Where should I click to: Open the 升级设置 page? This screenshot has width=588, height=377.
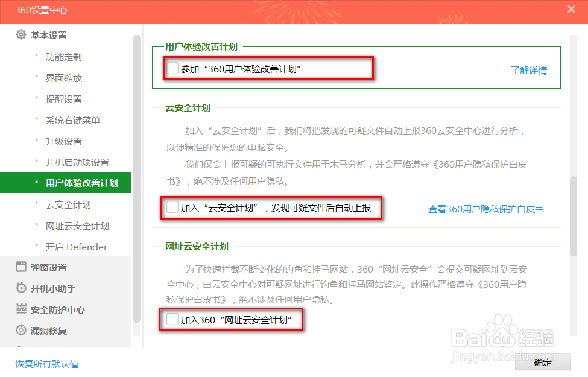coord(64,141)
